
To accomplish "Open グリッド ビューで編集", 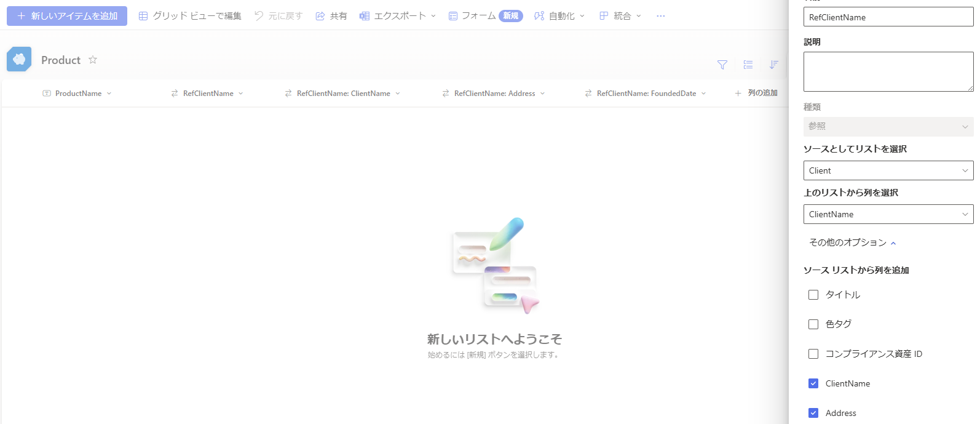I will pos(190,16).
